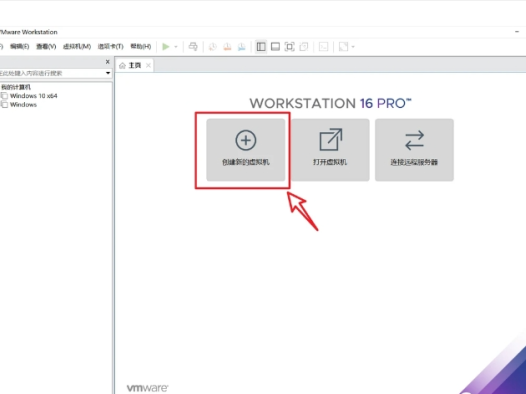Open the snapshot manager icon
Screen dimensions: 526x394
coord(242,47)
